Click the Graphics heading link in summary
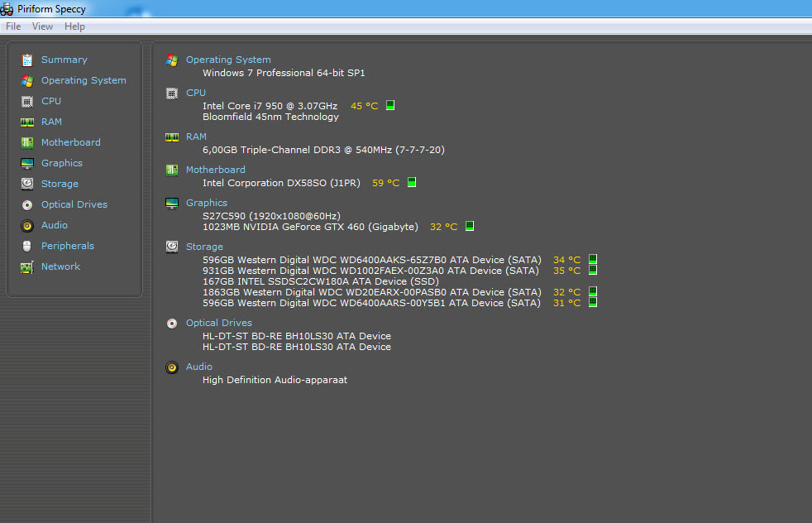812x523 pixels. 207,204
